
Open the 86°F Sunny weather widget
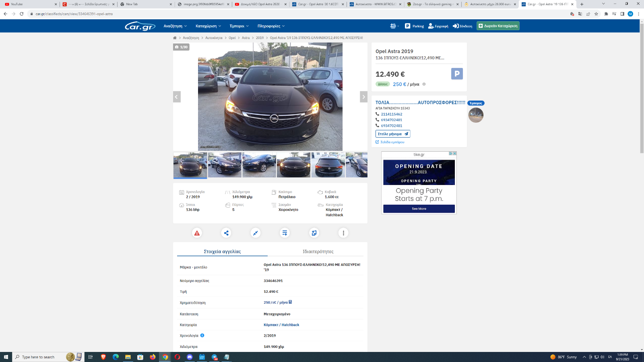pos(563,357)
